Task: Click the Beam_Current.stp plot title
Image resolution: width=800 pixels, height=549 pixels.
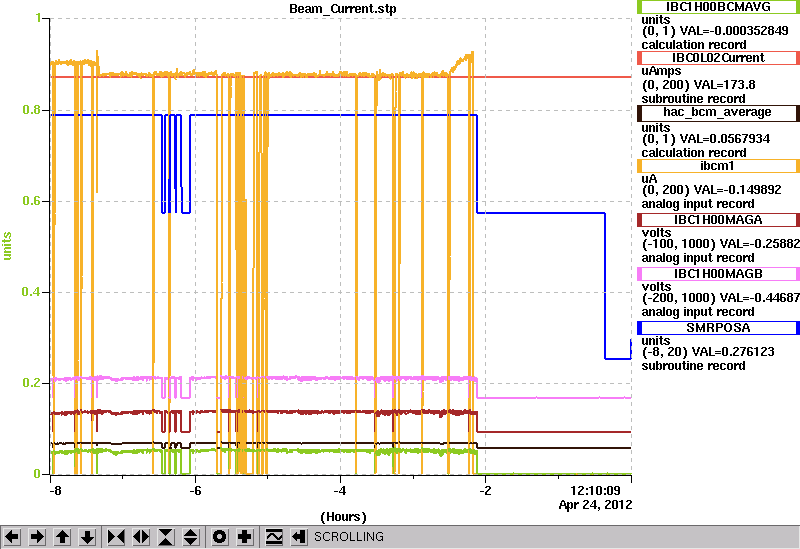Action: point(343,9)
